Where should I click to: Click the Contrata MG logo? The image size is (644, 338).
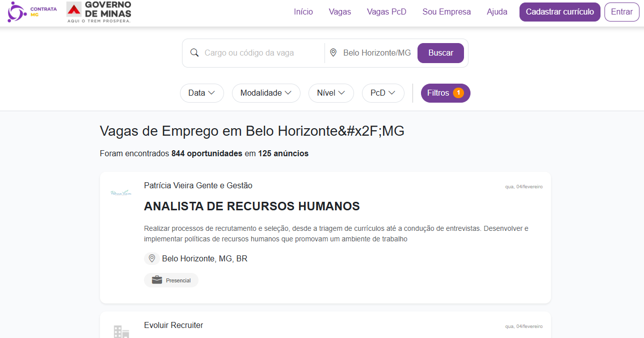(32, 12)
